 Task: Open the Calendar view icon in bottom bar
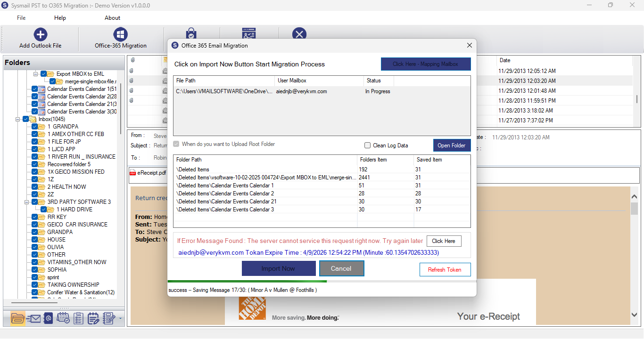pos(63,319)
